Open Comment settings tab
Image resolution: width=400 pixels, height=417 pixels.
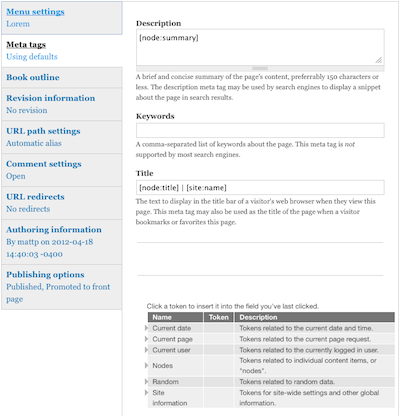pyautogui.click(x=44, y=164)
